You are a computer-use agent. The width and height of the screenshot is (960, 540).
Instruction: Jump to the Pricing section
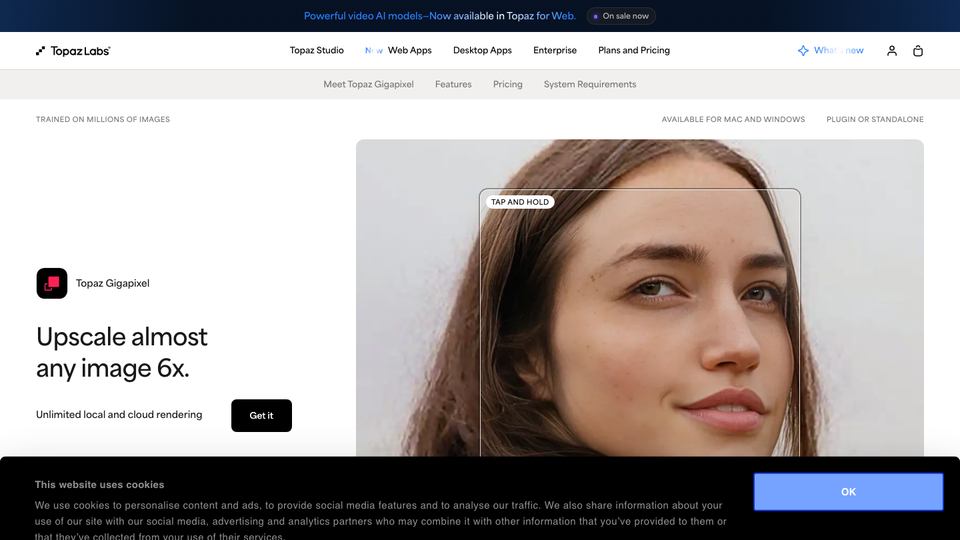[x=508, y=84]
